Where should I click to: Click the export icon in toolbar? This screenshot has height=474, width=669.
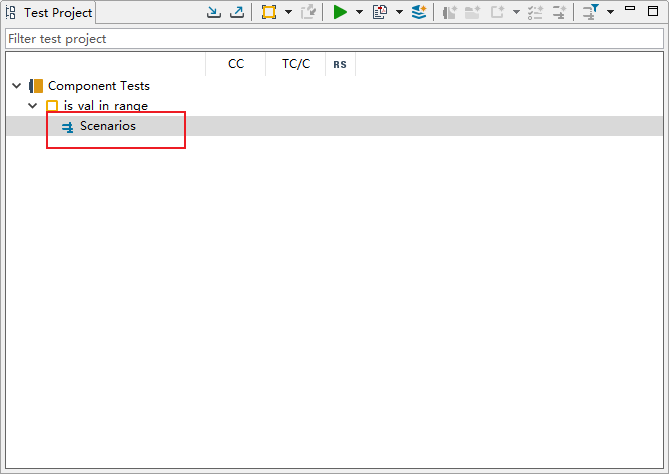[237, 12]
